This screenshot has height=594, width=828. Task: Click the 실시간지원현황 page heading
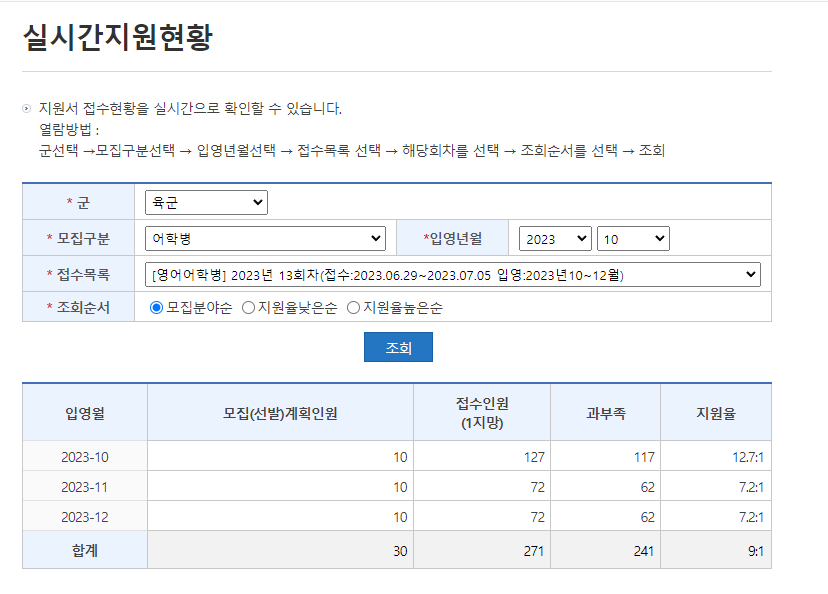[118, 37]
